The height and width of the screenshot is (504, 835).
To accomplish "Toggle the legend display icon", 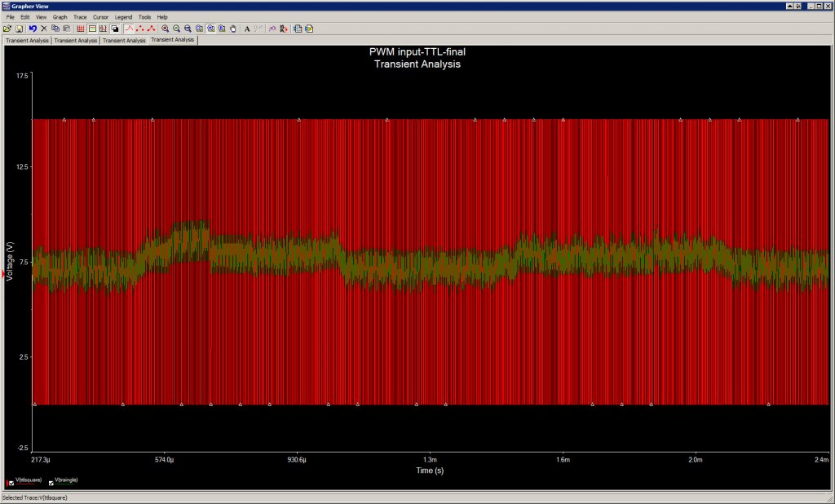I will [x=92, y=29].
